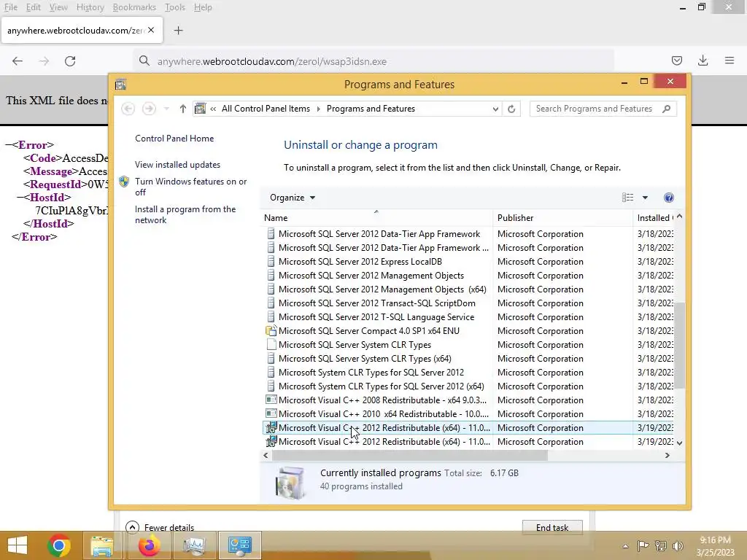Screen dimensions: 747x560
Task: Collapse Task Manager with Fewer details
Action: (x=160, y=527)
